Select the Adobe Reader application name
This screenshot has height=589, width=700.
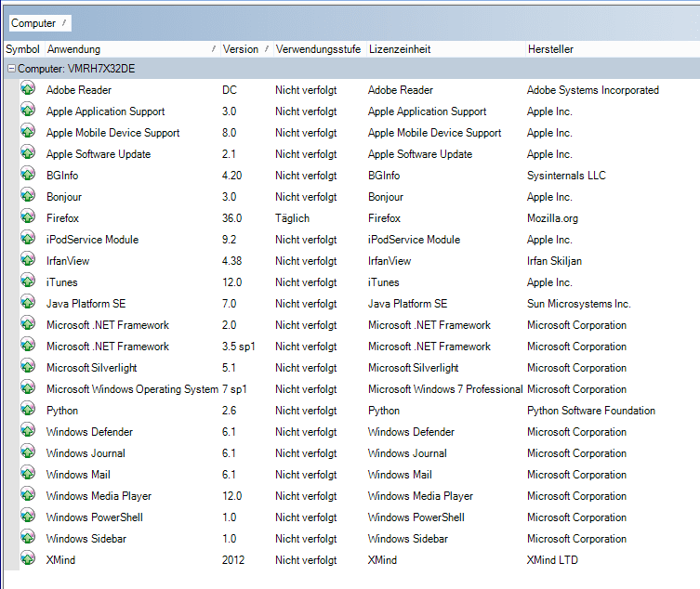point(79,90)
